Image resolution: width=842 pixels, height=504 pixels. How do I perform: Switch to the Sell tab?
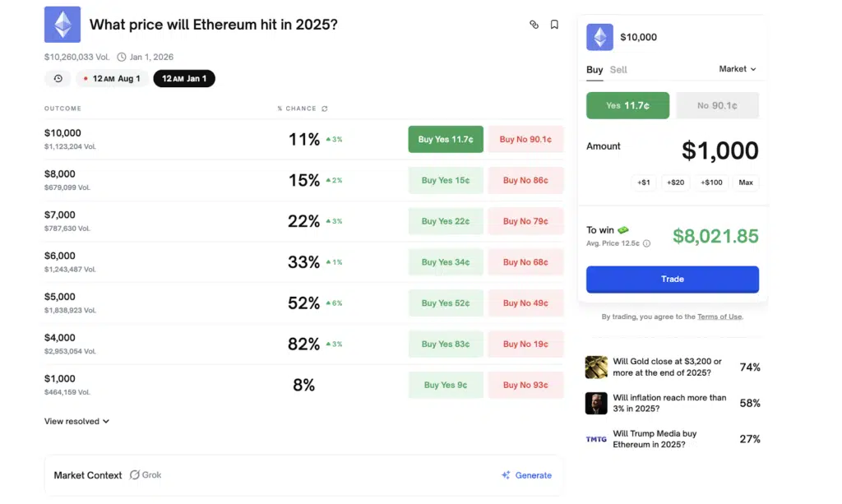(x=618, y=70)
